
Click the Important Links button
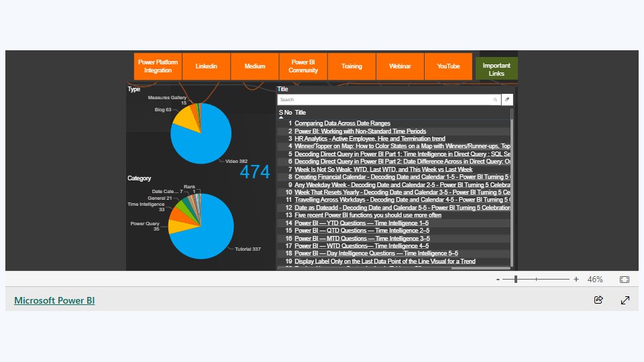point(496,68)
